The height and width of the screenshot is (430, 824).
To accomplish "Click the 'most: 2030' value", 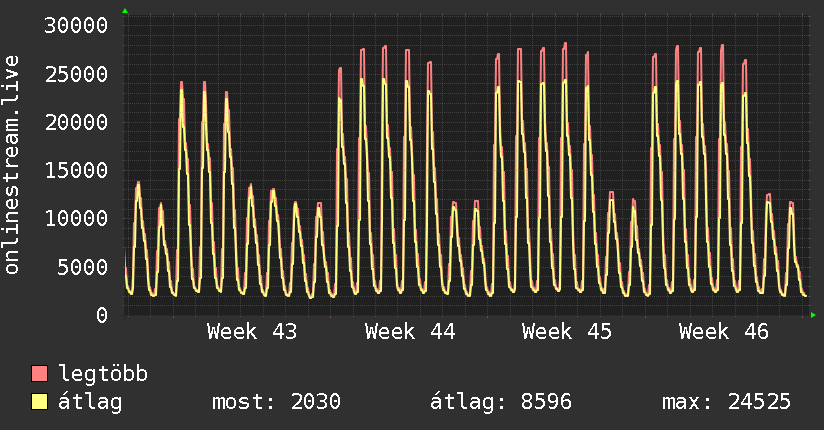I will pyautogui.click(x=276, y=402).
